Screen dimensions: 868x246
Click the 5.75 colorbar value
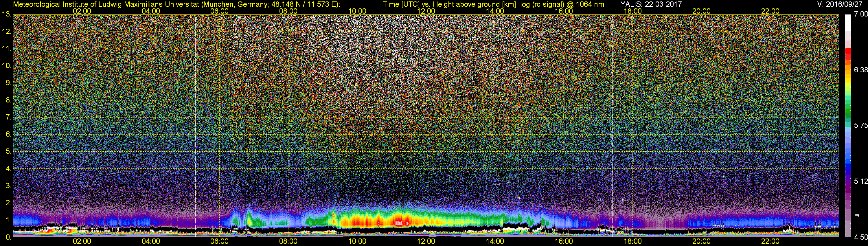click(860, 125)
